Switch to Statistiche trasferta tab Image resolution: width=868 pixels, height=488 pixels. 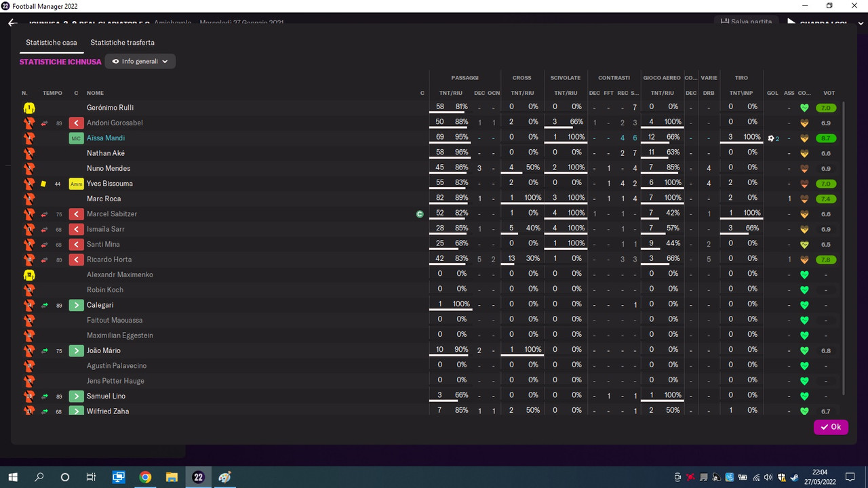click(x=123, y=42)
